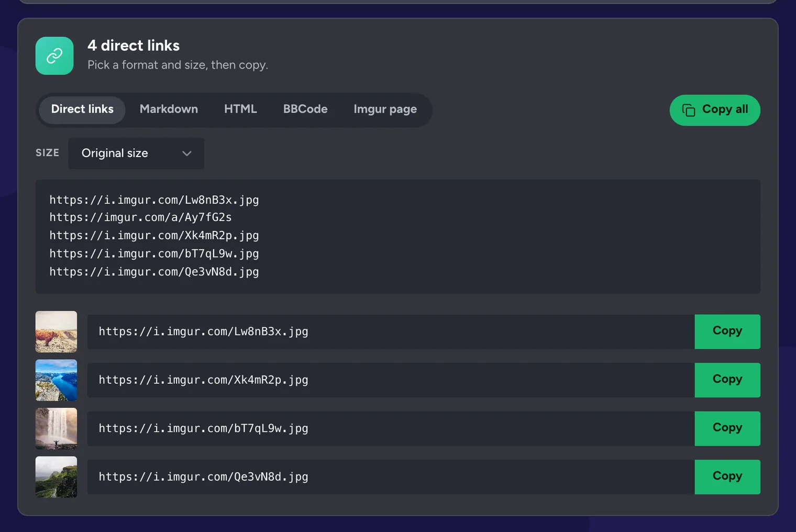
Task: Open the BBCode format tab
Action: point(305,109)
